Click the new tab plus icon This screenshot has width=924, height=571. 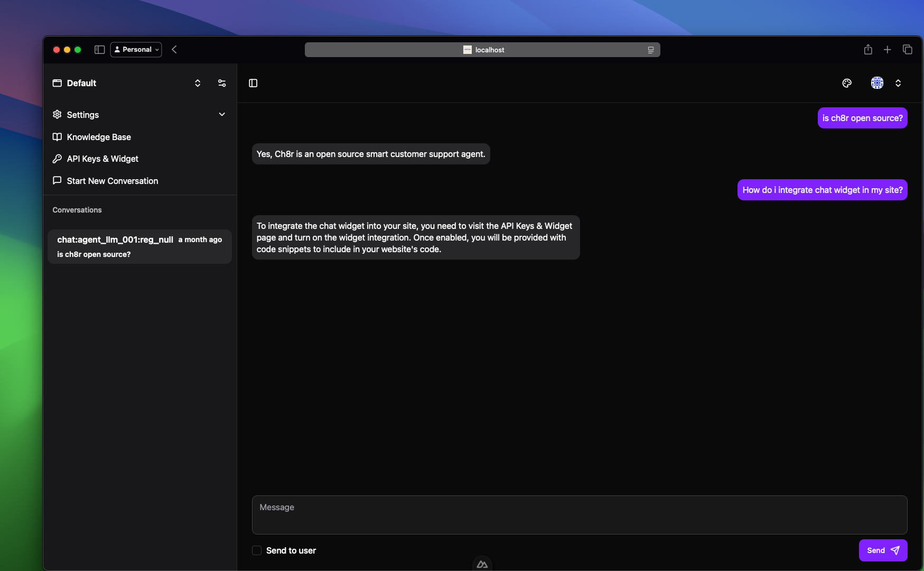click(888, 49)
